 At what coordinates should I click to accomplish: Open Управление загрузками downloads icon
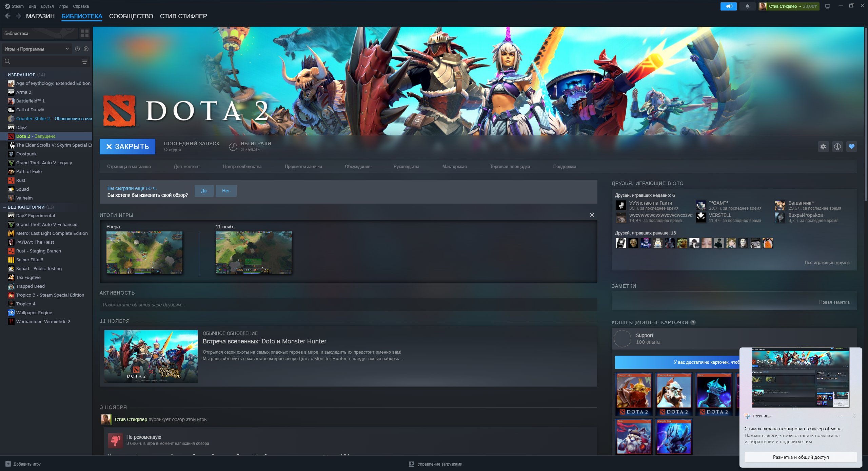(x=411, y=464)
